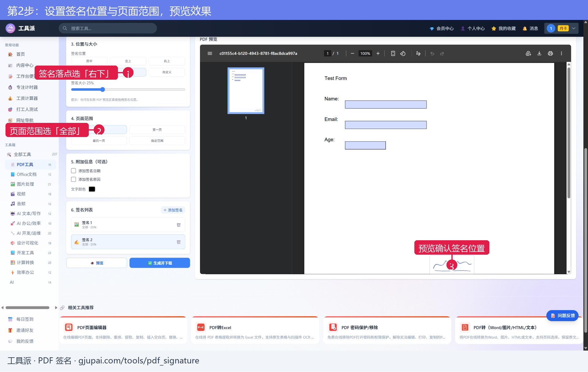Open 个人中心 in top bar

coord(473,28)
